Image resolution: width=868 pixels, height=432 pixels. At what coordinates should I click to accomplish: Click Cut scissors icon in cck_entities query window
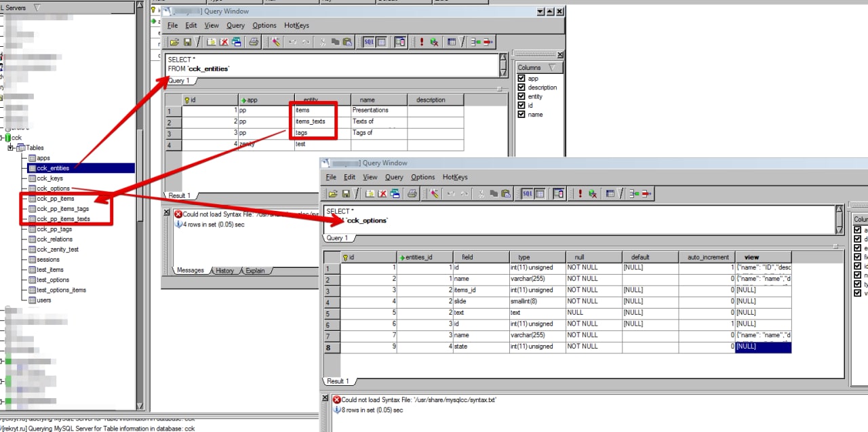[x=323, y=42]
